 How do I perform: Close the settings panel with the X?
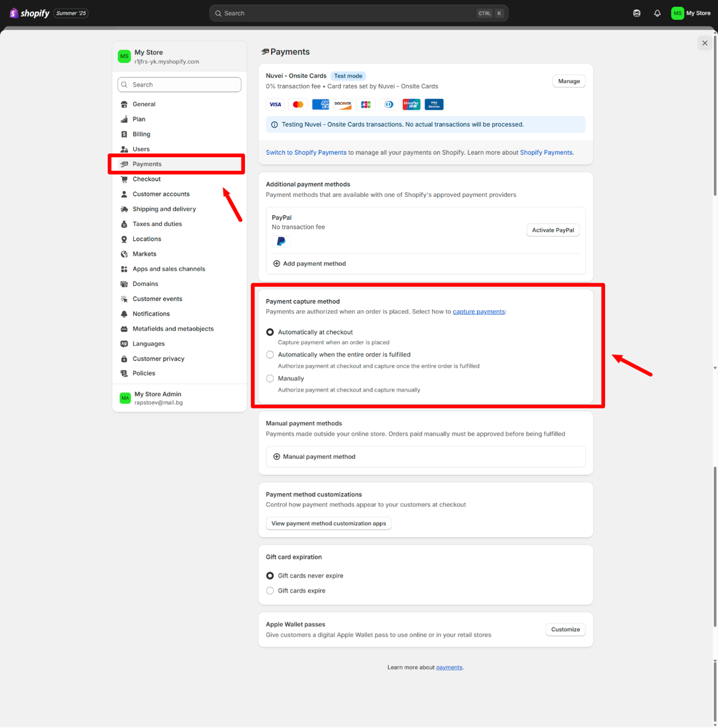pyautogui.click(x=704, y=43)
